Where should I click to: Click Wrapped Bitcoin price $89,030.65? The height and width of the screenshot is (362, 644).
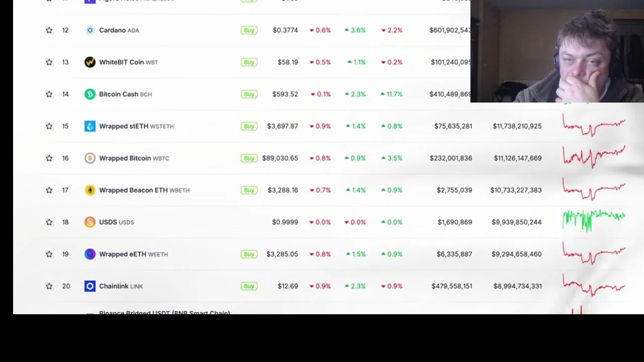coord(280,158)
